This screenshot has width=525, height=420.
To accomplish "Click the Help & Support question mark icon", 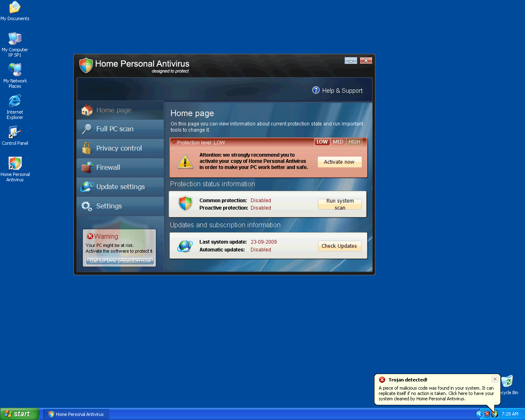I will [x=316, y=90].
